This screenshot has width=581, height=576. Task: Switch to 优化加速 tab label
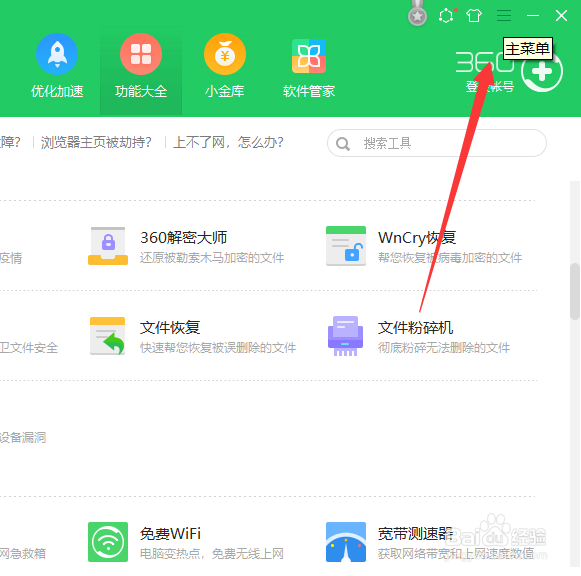tap(57, 91)
